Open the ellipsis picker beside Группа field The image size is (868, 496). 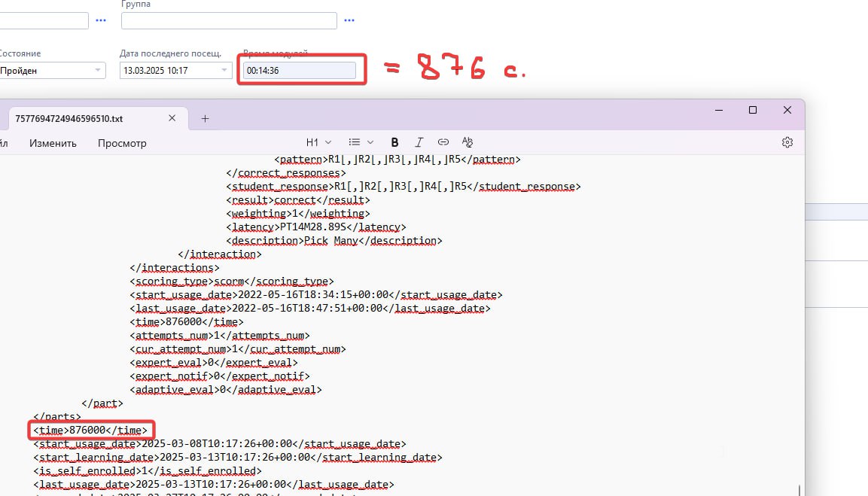pyautogui.click(x=349, y=20)
